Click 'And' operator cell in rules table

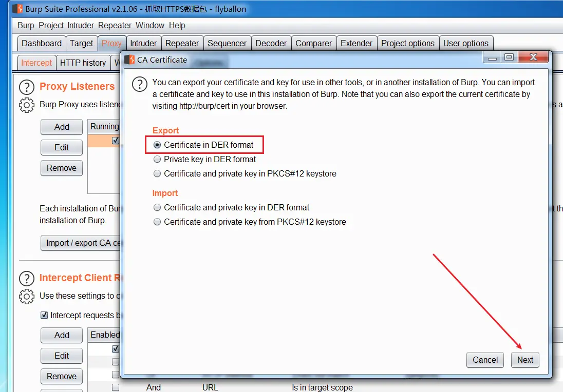(153, 387)
